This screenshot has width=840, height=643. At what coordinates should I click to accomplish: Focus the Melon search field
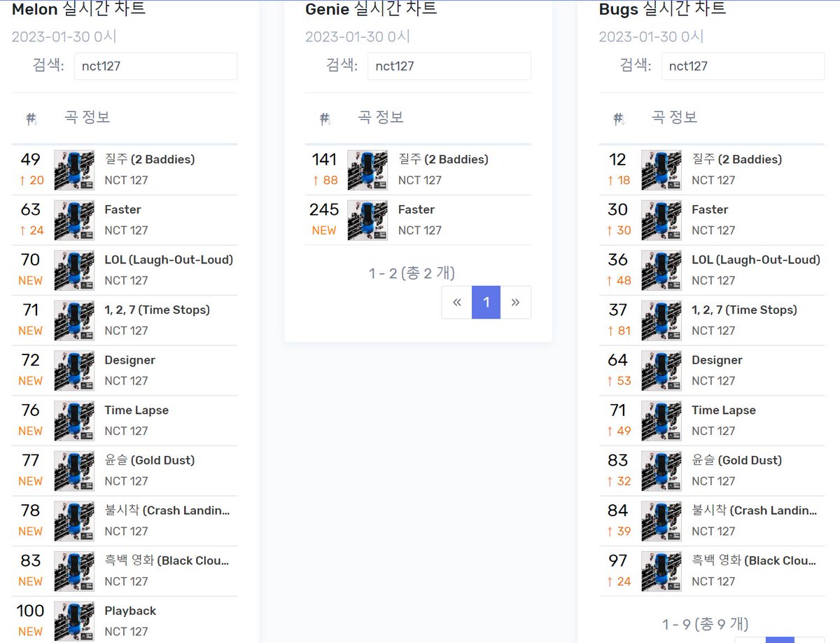pos(155,66)
